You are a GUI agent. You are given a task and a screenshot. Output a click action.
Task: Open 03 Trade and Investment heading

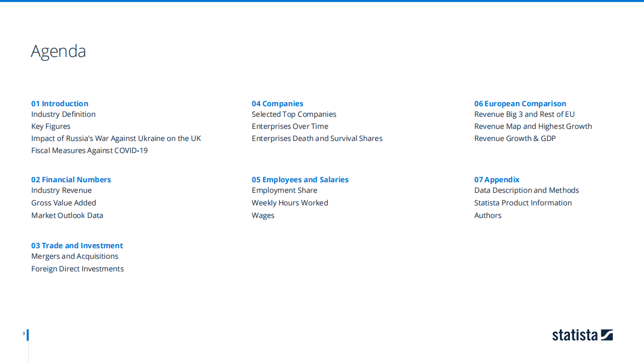click(77, 246)
